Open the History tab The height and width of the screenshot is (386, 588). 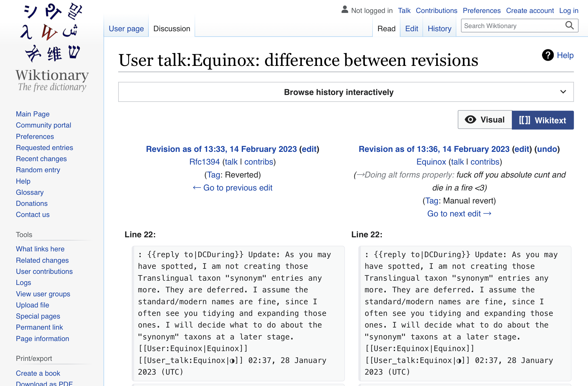(x=439, y=29)
